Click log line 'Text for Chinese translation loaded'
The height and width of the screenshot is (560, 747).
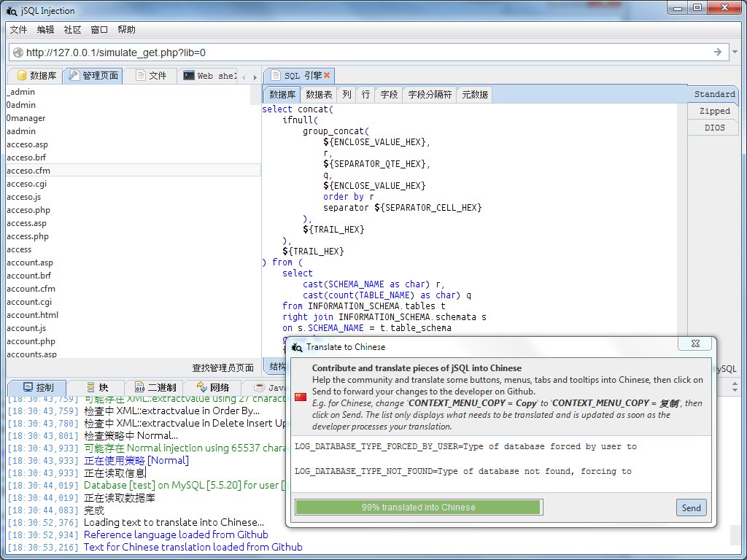point(193,547)
